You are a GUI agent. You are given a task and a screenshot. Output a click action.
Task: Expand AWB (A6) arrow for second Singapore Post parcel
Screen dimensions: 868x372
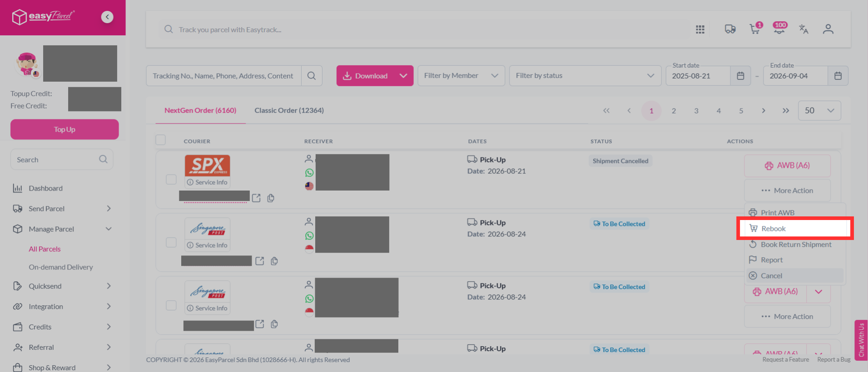pos(818,292)
